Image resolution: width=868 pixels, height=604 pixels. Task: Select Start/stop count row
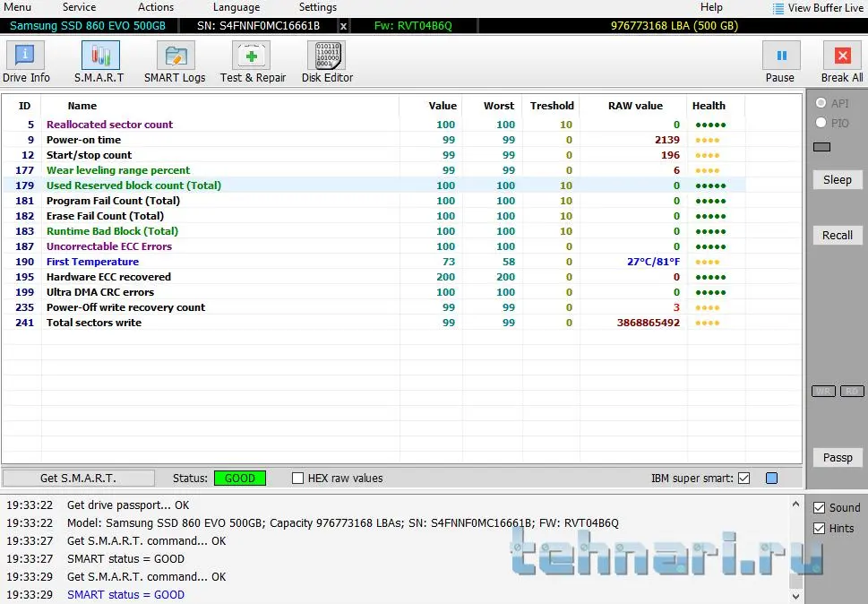(374, 155)
